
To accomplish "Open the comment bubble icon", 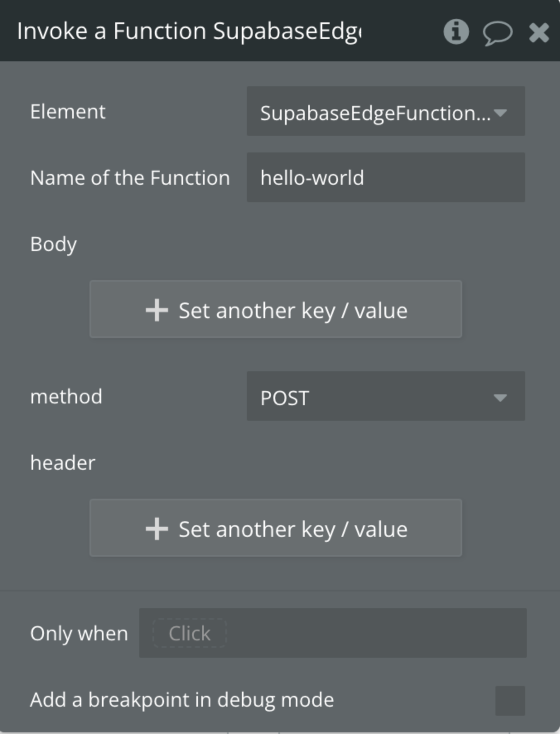I will [497, 33].
